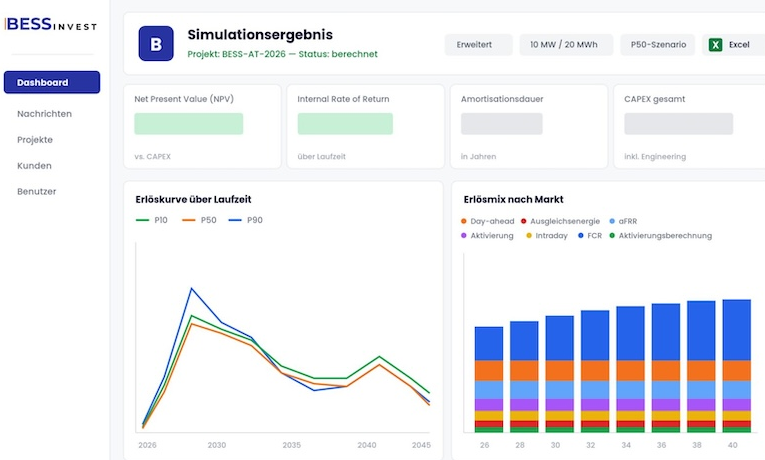The height and width of the screenshot is (460, 765).
Task: Click the green Excel icon
Action: click(715, 45)
